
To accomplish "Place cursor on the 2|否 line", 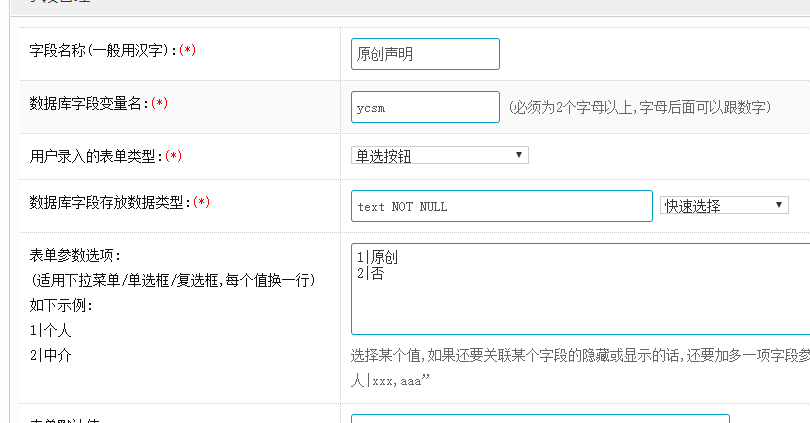I will click(x=370, y=272).
